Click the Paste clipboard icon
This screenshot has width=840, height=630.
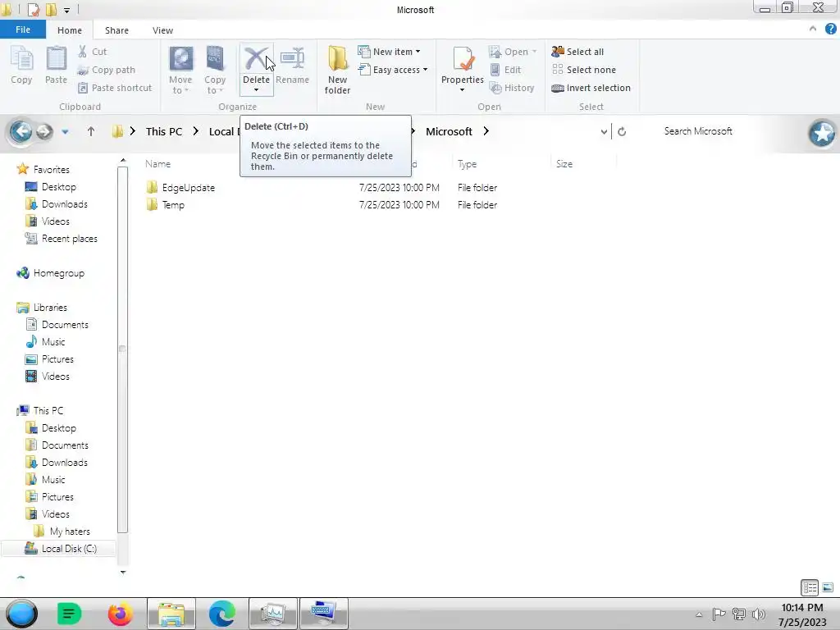(56, 58)
